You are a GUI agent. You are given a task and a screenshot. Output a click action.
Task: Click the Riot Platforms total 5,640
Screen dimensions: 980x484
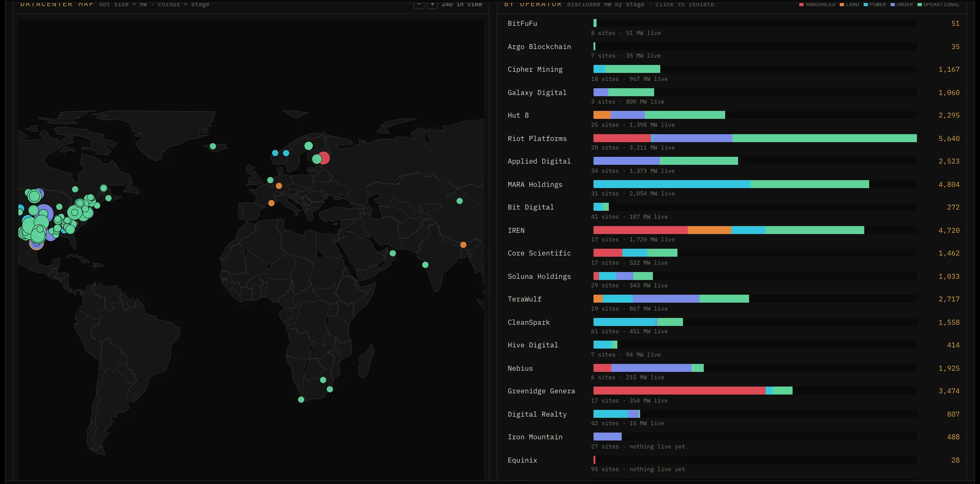tap(949, 138)
